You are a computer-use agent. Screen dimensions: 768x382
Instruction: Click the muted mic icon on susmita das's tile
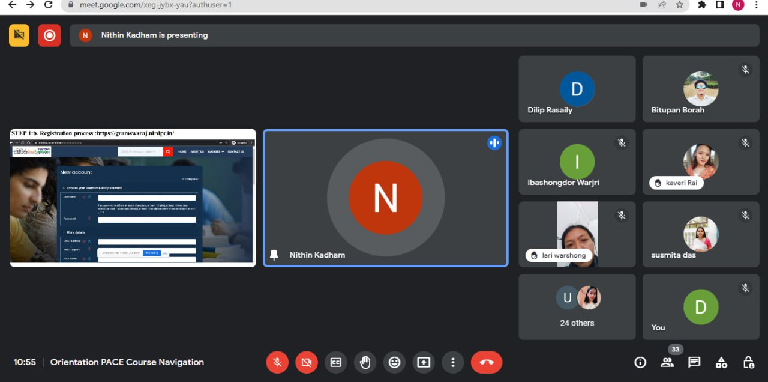tap(745, 215)
